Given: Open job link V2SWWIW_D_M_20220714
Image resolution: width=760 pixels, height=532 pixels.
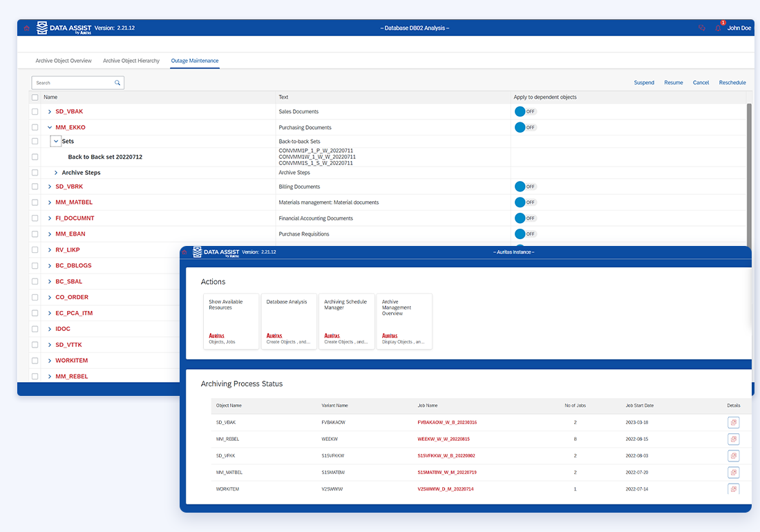Looking at the screenshot, I should [x=446, y=489].
